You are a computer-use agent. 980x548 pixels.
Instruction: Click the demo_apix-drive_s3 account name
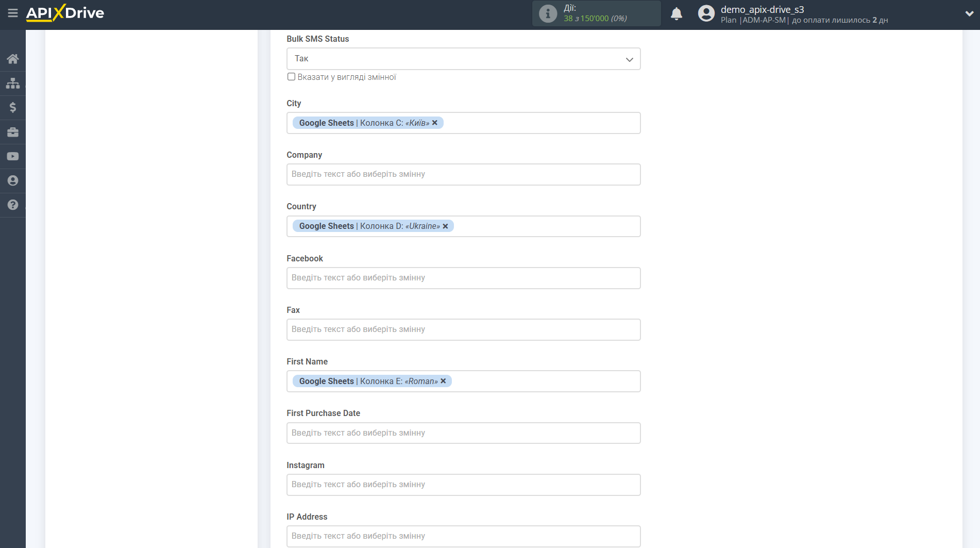coord(762,9)
